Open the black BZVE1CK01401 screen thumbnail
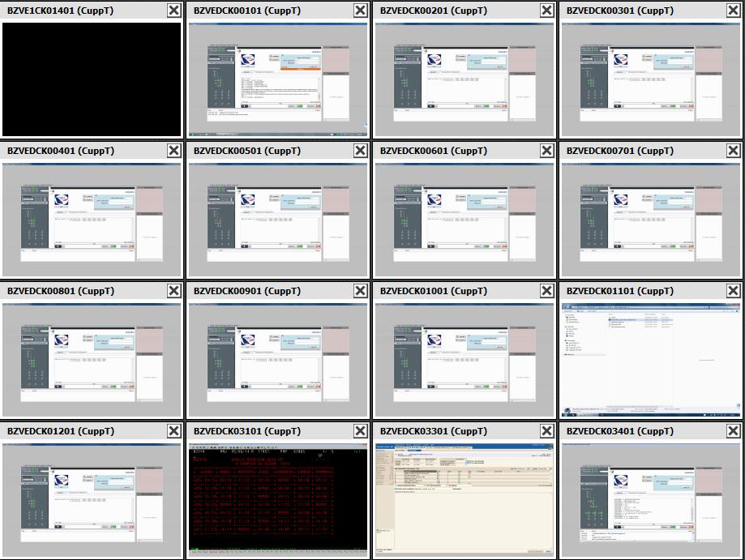The height and width of the screenshot is (560, 745). coord(92,79)
